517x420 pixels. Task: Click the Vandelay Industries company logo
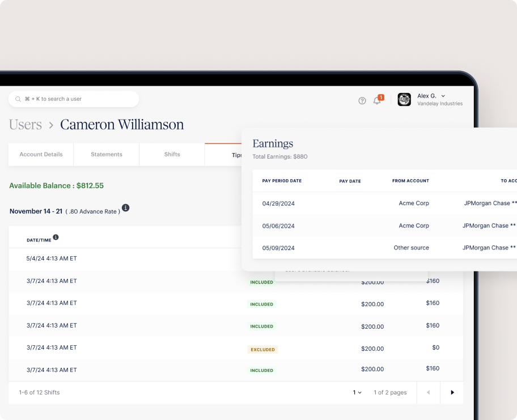pyautogui.click(x=404, y=100)
